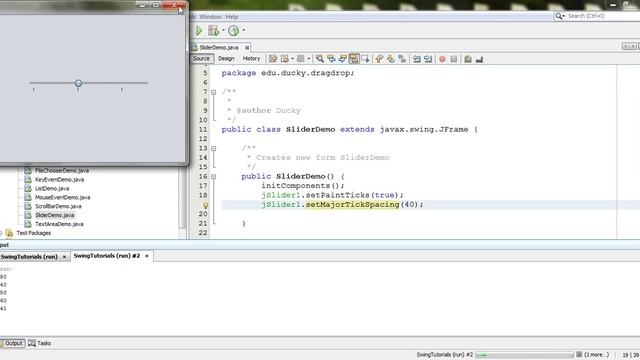Image resolution: width=640 pixels, height=360 pixels.
Task: Switch to the History view tab
Action: pos(251,59)
